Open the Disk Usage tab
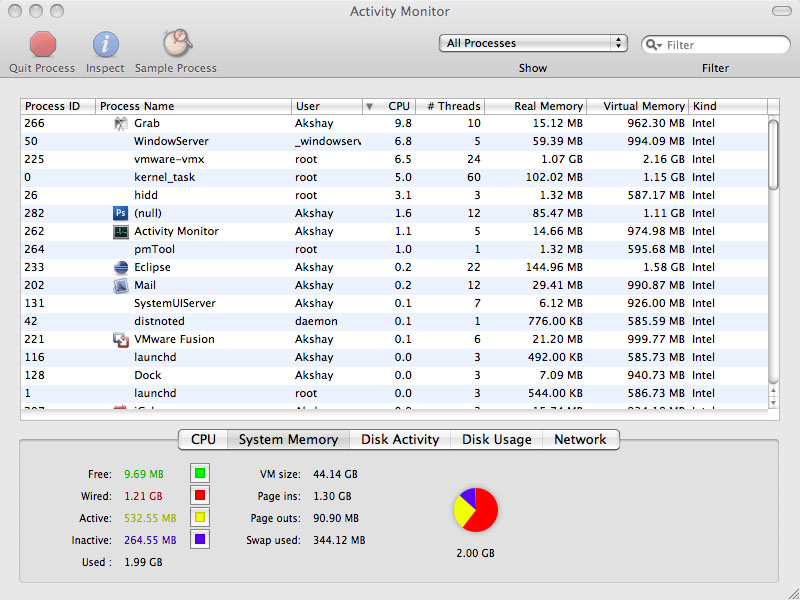This screenshot has height=600, width=800. point(496,440)
